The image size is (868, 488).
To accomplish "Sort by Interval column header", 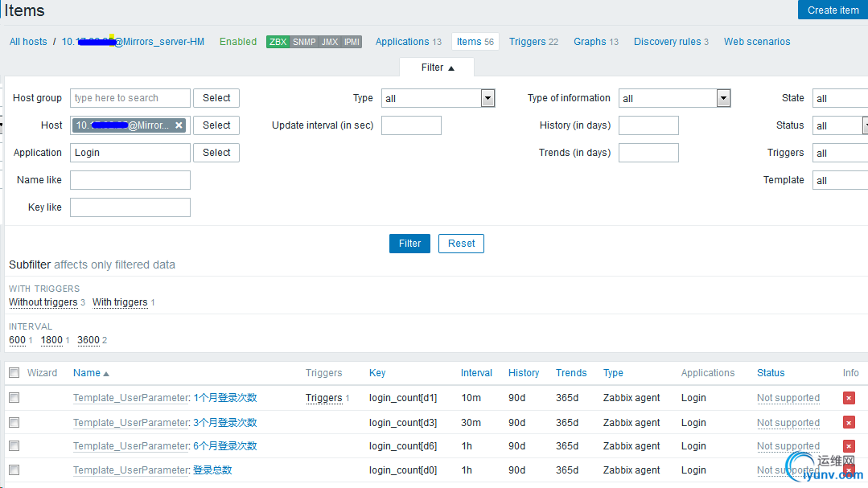I will [476, 373].
